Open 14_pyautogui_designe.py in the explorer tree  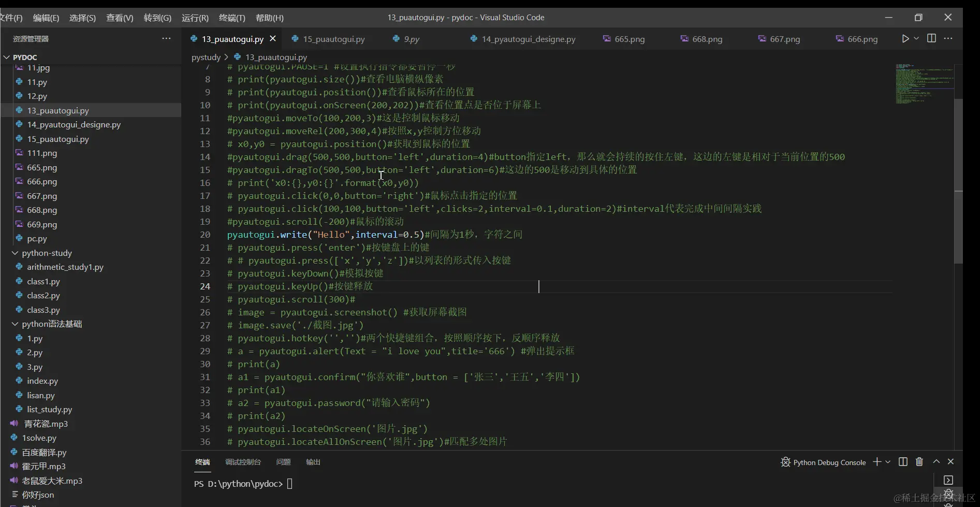tap(74, 124)
